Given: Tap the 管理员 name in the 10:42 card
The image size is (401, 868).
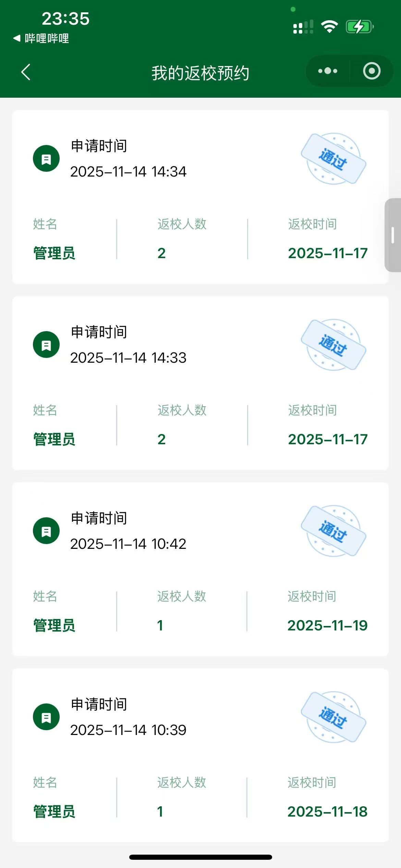Looking at the screenshot, I should click(x=54, y=626).
